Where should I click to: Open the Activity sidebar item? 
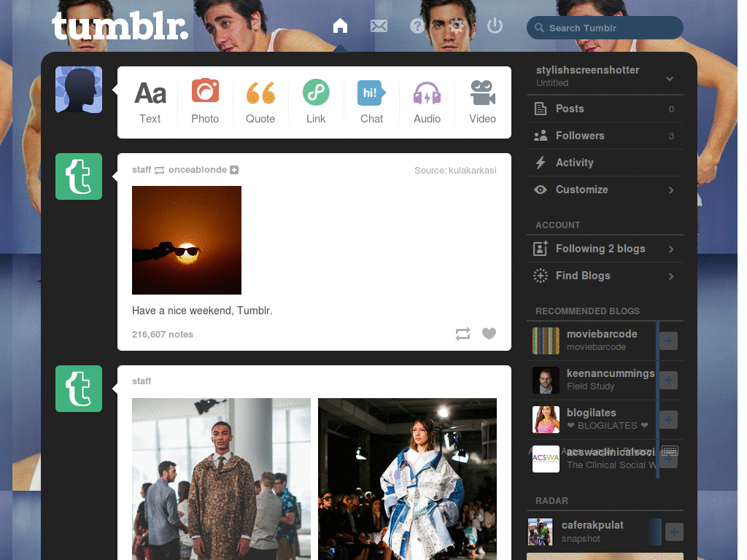point(605,163)
